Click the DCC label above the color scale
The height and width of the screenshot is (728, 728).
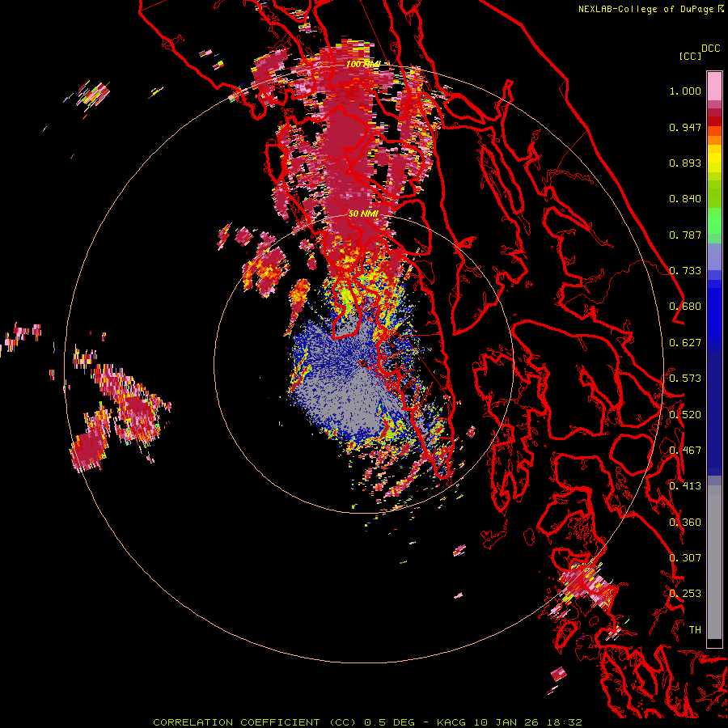point(710,49)
